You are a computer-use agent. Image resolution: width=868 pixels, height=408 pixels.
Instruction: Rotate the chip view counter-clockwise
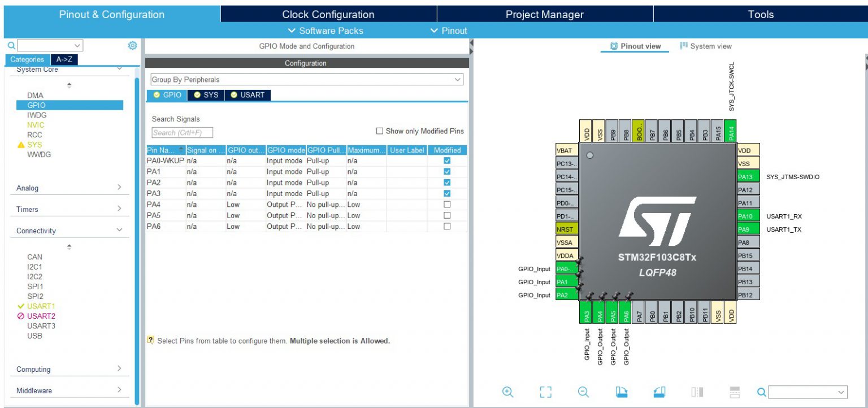coord(659,392)
